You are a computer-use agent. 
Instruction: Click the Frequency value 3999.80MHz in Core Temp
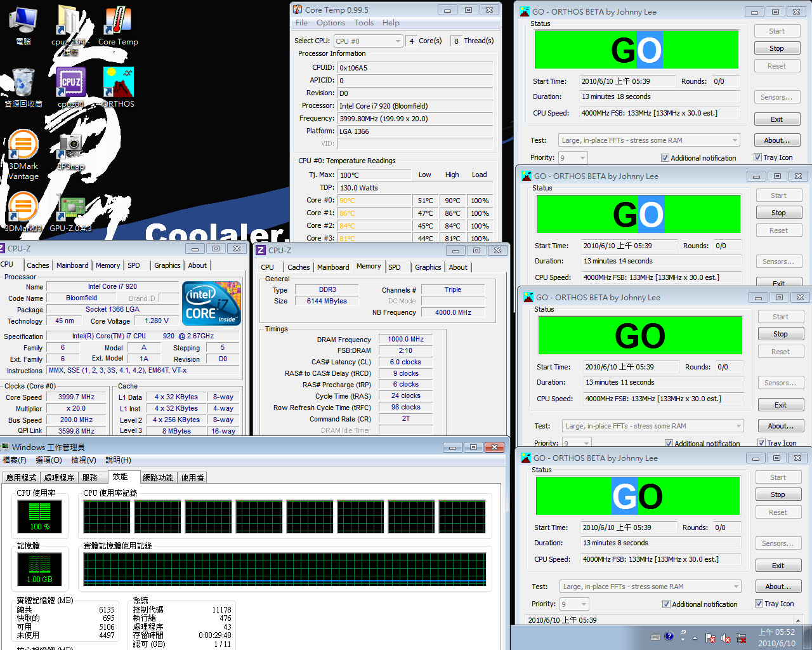click(x=415, y=119)
